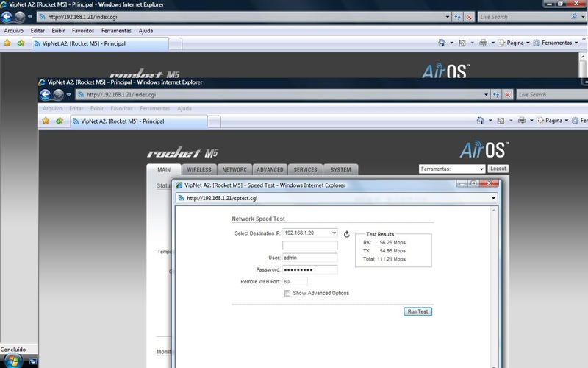Click Print icon in second window command bar
588x368 pixels.
point(522,121)
